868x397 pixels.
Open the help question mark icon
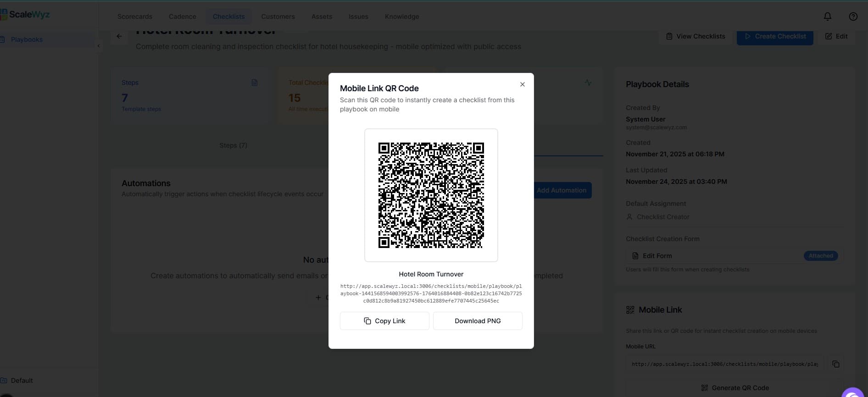pos(853,17)
